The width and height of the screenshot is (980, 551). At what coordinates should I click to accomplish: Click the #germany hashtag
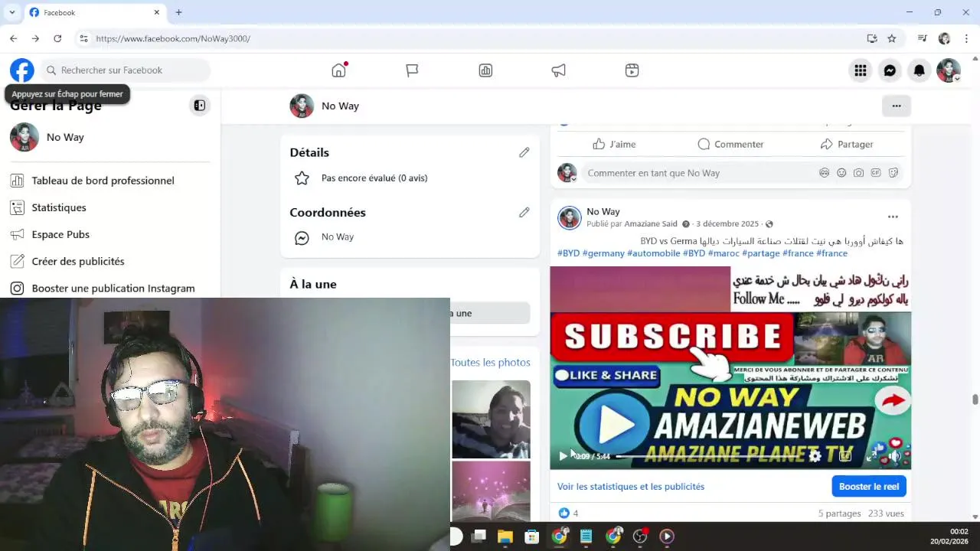point(603,253)
